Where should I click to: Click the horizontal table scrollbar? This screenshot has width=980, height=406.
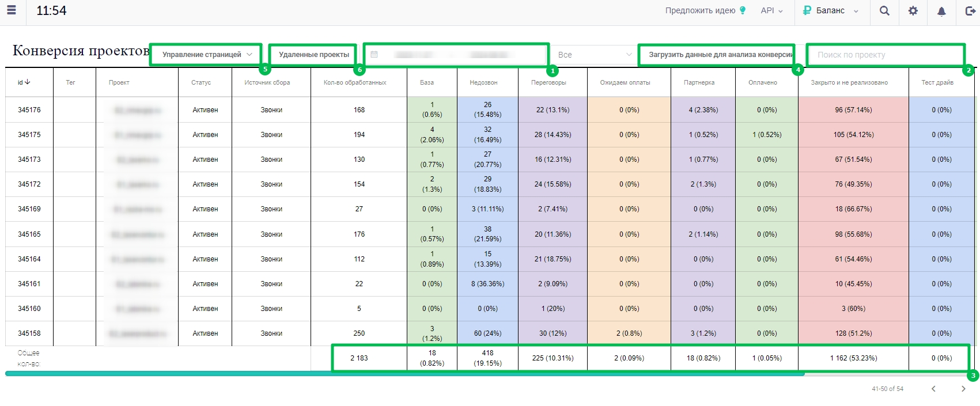[x=404, y=374]
